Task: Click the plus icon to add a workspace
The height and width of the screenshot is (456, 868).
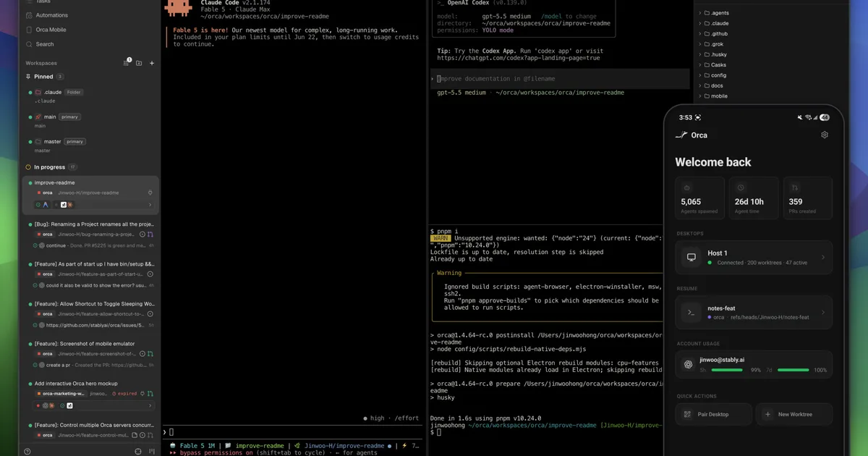Action: [151, 63]
